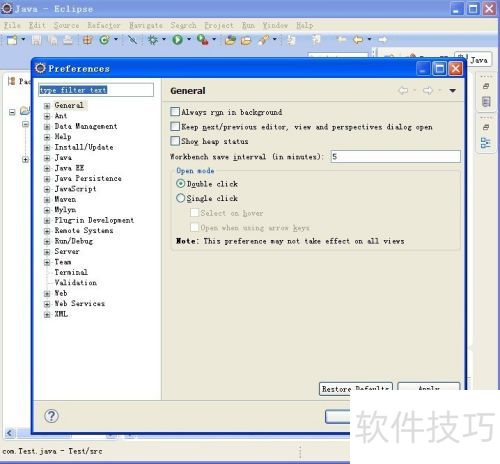Select JavaScript preferences item
The image size is (500, 464).
click(75, 189)
